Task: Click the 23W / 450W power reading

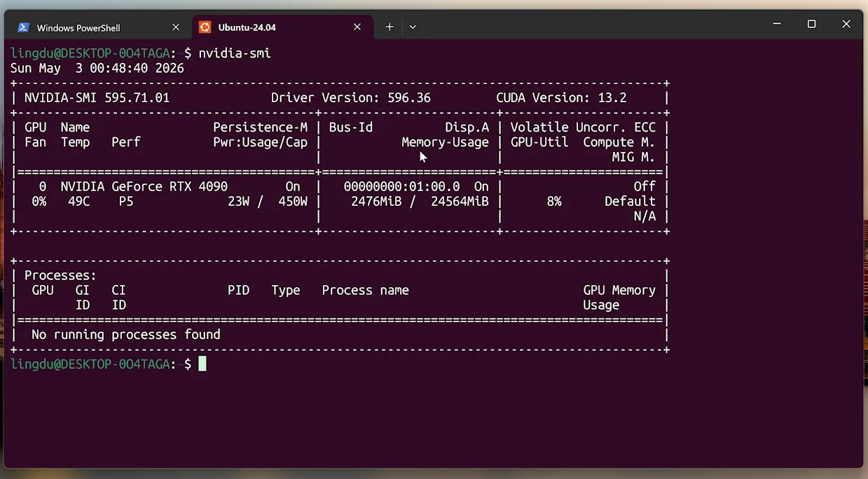Action: pyautogui.click(x=268, y=201)
